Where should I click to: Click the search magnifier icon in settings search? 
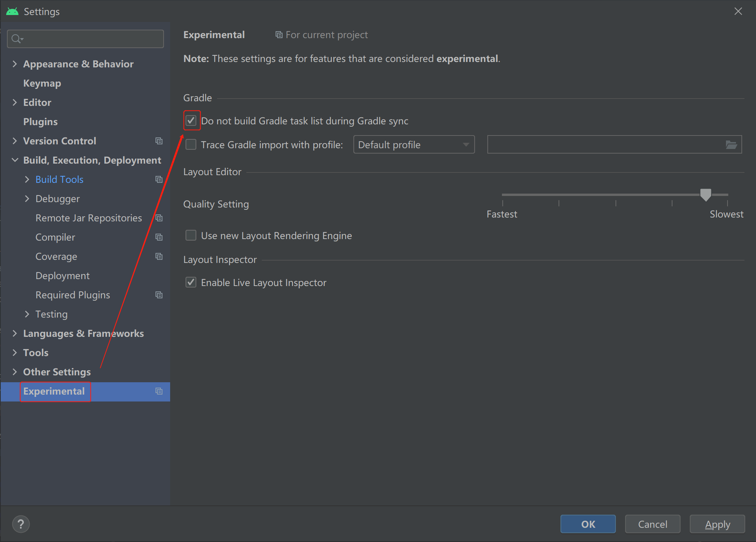point(17,39)
